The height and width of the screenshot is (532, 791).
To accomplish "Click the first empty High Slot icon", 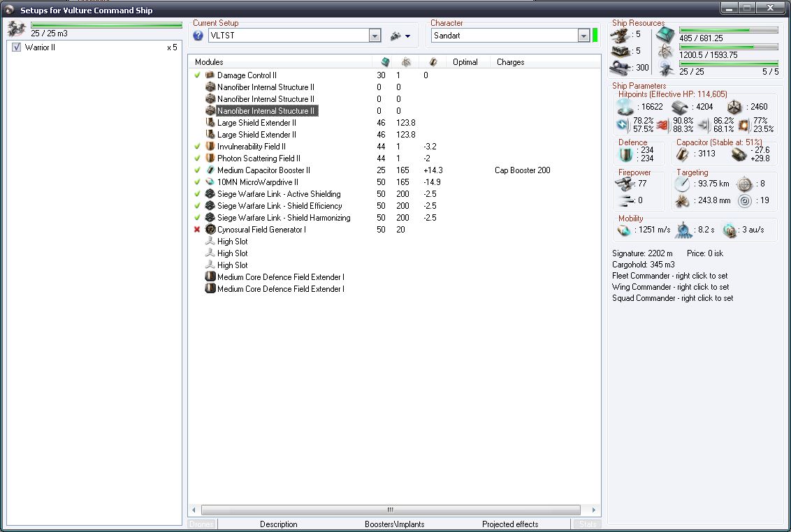I will (x=210, y=241).
